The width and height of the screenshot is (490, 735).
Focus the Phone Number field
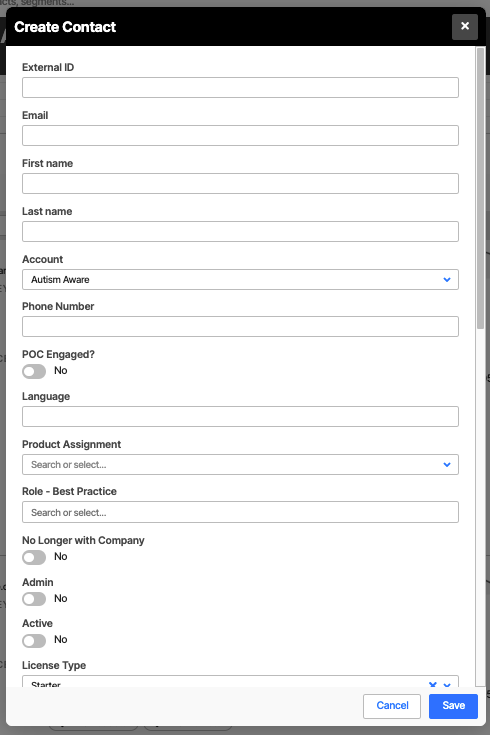point(240,326)
